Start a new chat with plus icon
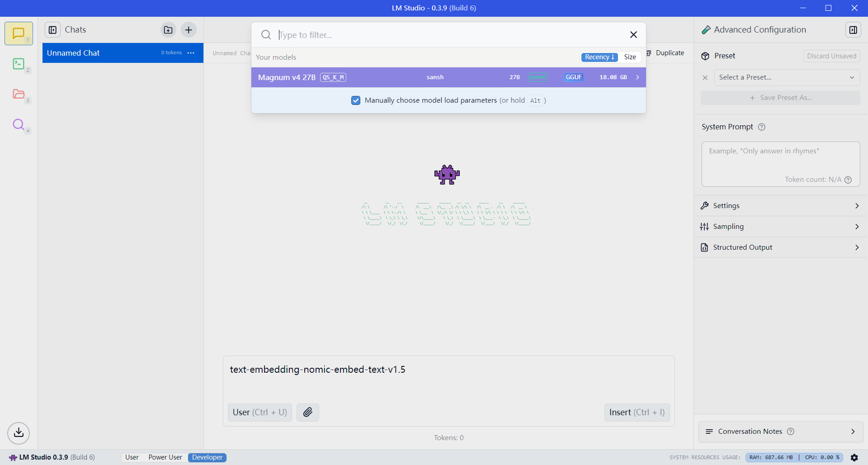Image resolution: width=868 pixels, height=465 pixels. 189,30
